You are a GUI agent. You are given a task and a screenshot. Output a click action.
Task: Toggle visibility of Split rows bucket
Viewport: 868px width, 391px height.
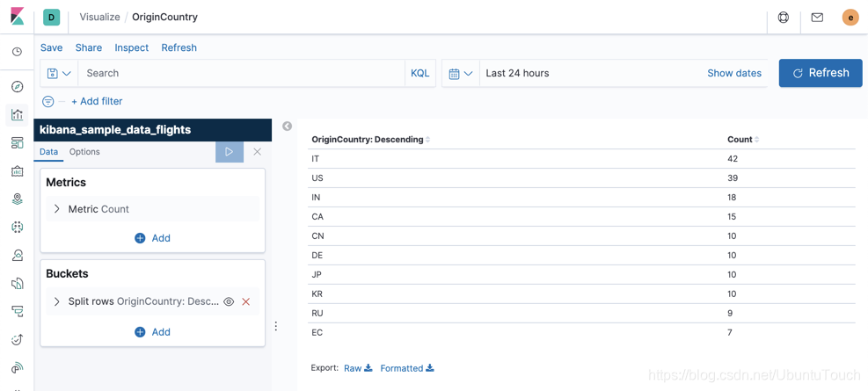pyautogui.click(x=229, y=301)
